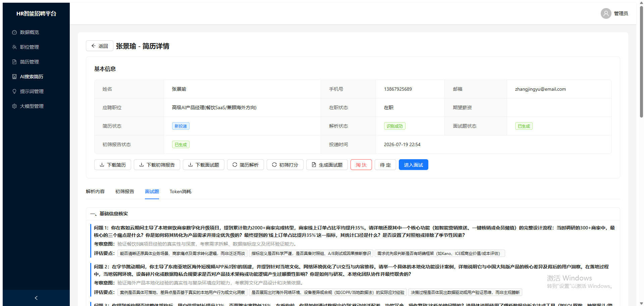Open 职位管理 in the sidebar

pyautogui.click(x=36, y=47)
